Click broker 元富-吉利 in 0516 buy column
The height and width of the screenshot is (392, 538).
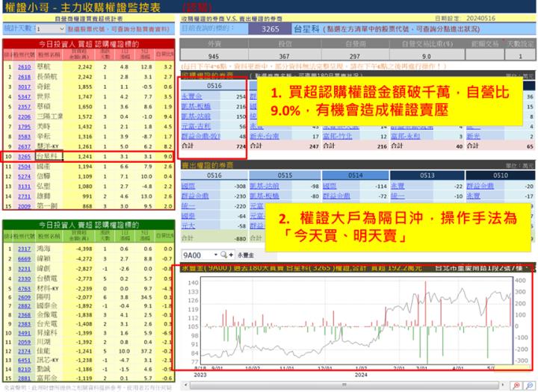pos(196,126)
